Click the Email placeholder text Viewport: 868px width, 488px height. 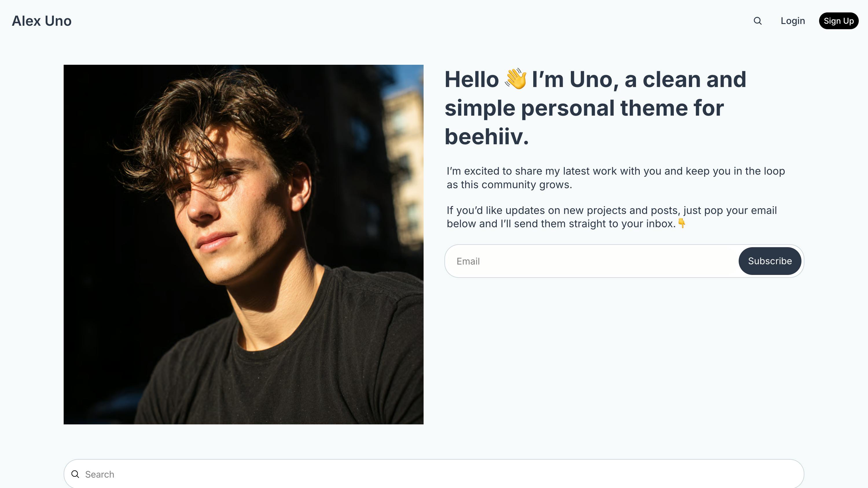468,261
